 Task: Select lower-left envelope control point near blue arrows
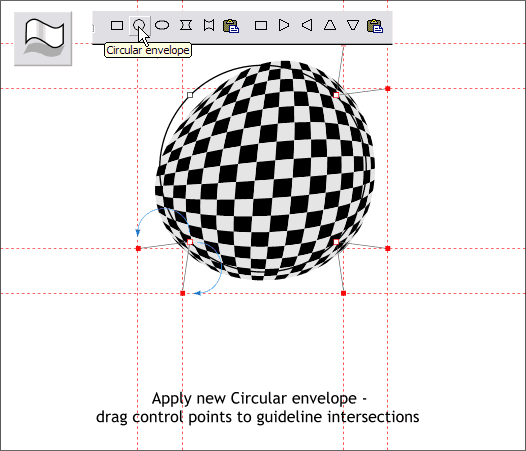click(x=190, y=242)
